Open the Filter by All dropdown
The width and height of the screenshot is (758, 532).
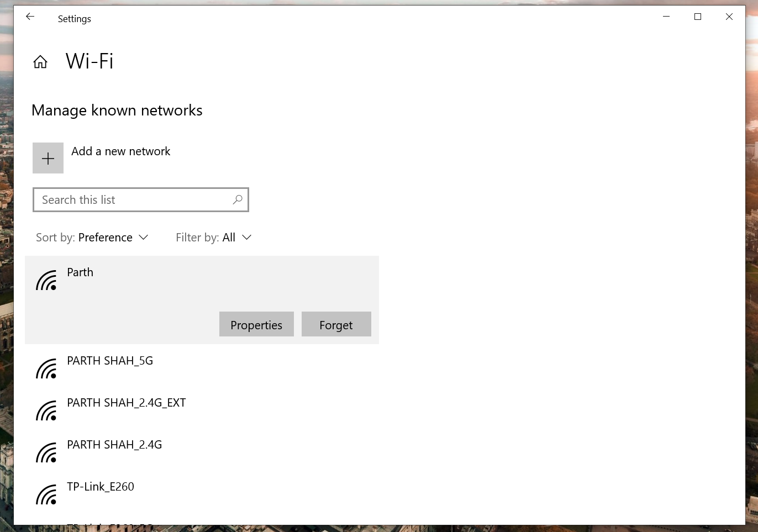tap(229, 237)
